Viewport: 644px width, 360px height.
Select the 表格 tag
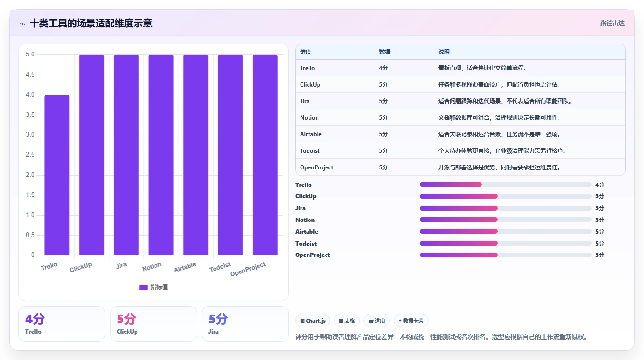(x=347, y=321)
